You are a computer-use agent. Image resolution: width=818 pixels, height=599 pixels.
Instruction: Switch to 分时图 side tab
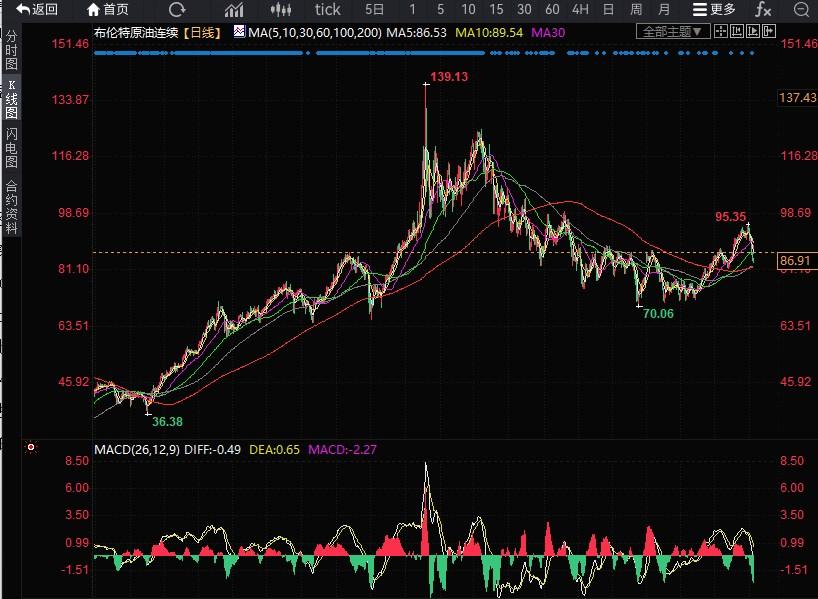click(x=11, y=50)
